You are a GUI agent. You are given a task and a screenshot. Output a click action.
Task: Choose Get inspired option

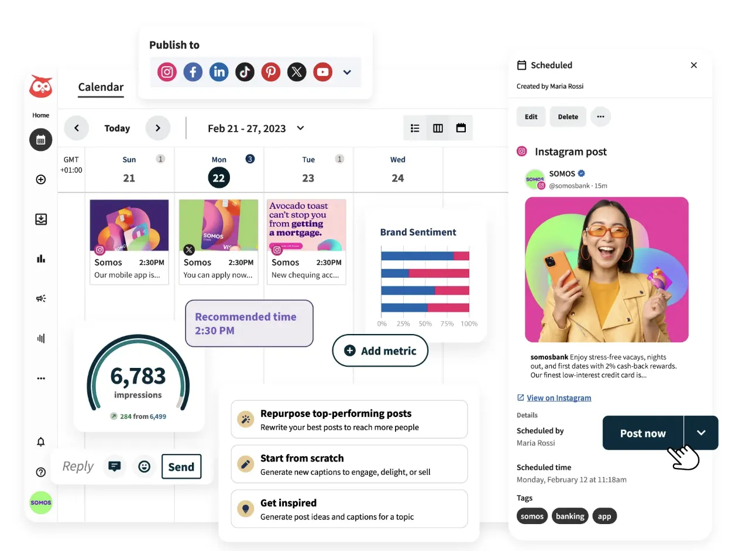349,509
